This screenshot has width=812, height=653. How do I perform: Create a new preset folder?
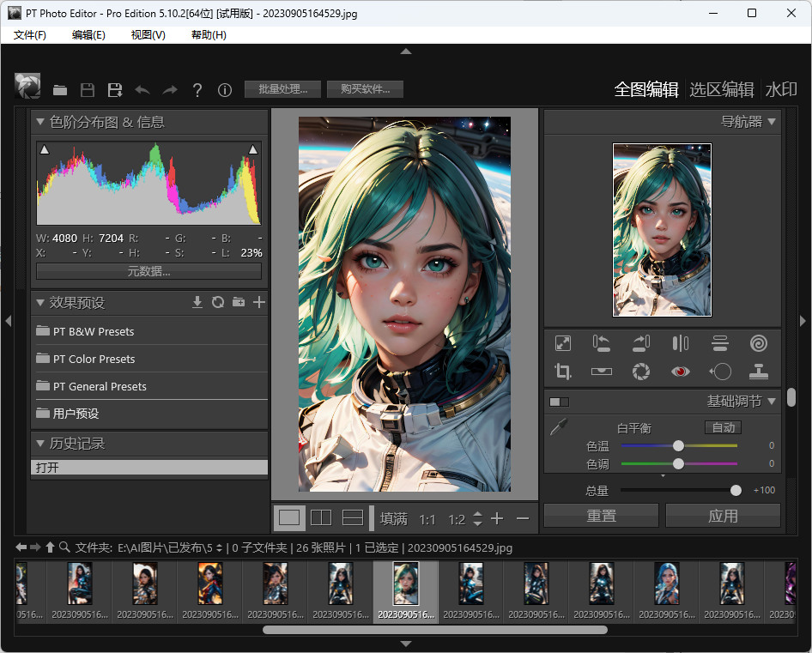point(239,302)
